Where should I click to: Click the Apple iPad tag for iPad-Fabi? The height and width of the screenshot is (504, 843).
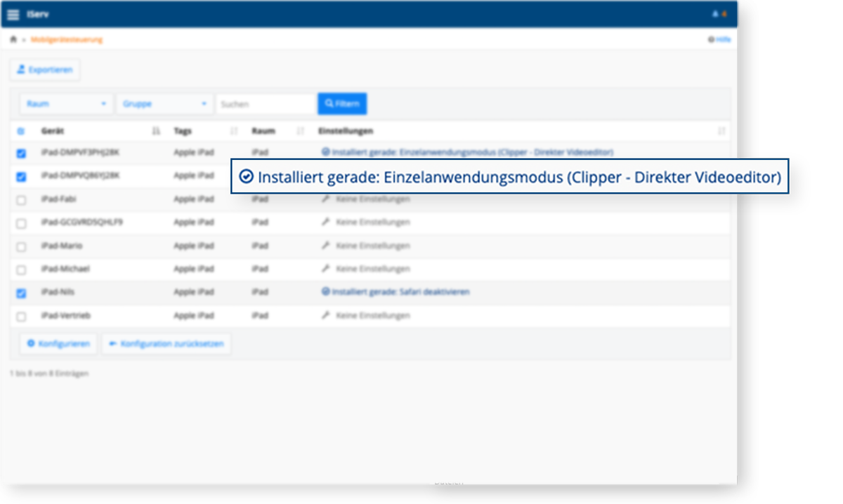[195, 199]
